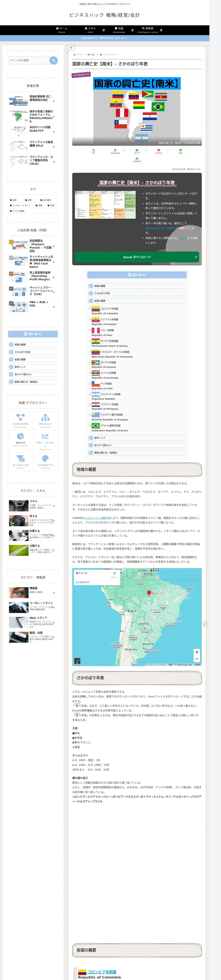Zoom in on the map
Screen dimensions: 221x980
(x=196, y=652)
